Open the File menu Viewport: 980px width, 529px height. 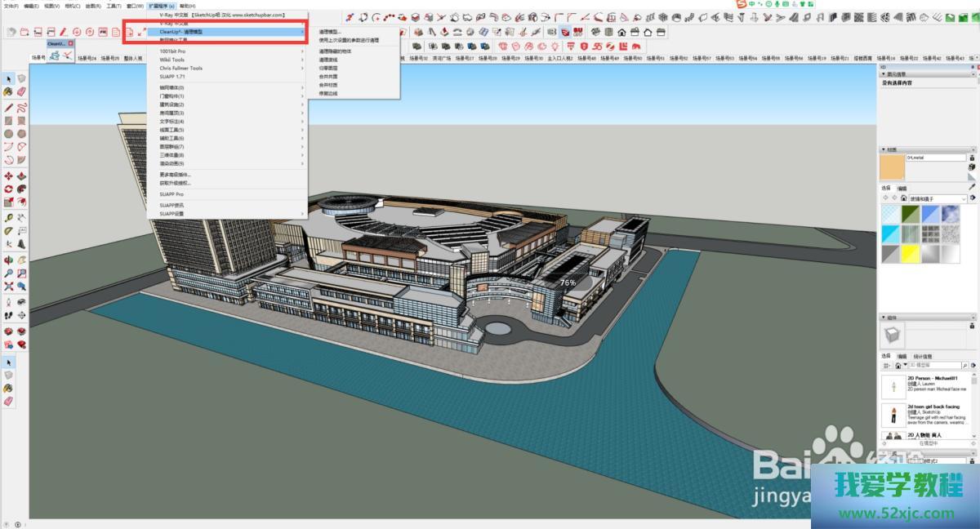coord(10,6)
